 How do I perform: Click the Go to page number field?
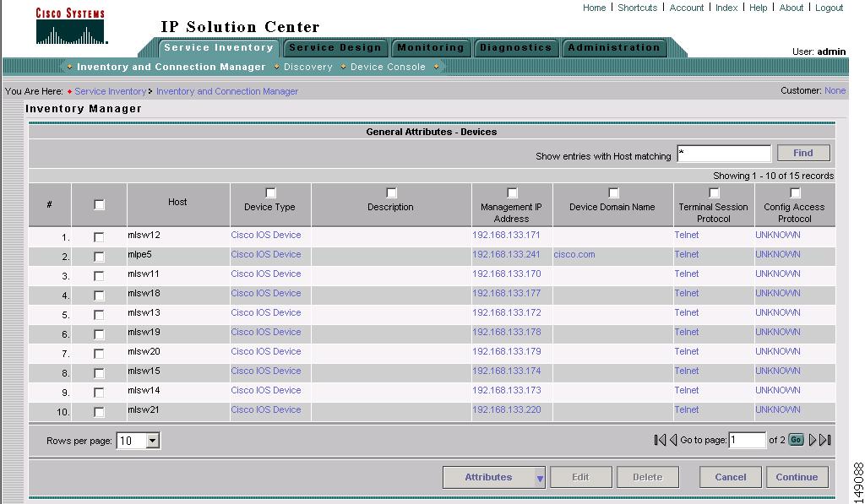point(747,440)
